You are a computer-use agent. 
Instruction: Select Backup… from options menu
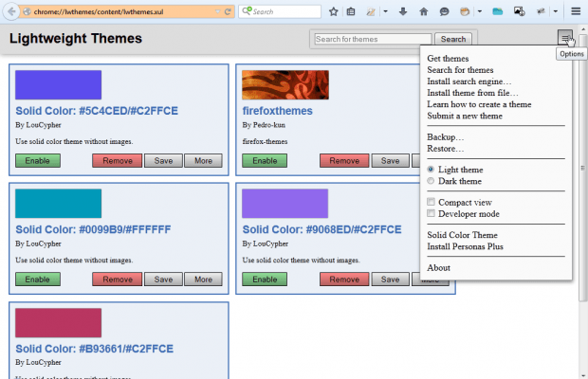pos(446,137)
